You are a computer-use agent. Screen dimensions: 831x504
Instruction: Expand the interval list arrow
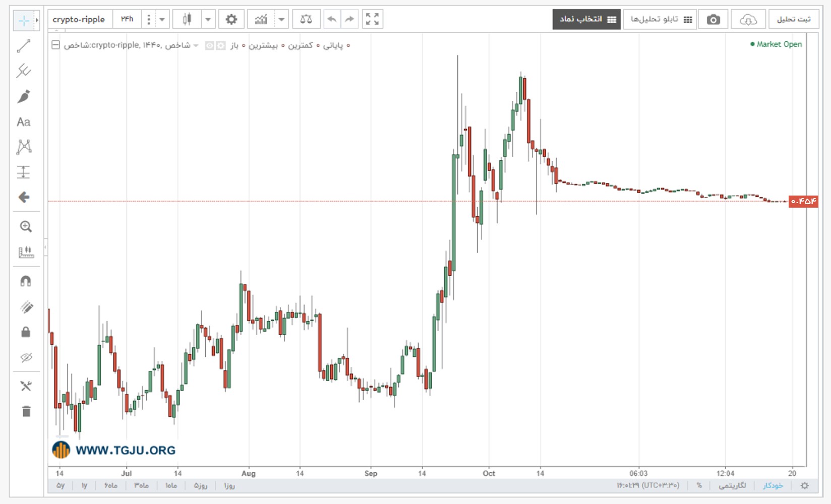pos(162,20)
